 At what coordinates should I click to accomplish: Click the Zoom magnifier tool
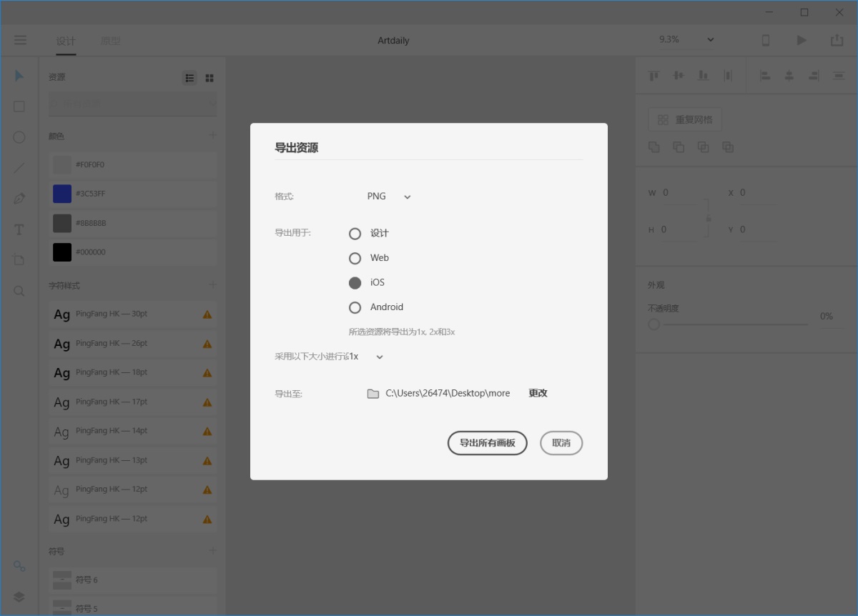click(19, 291)
